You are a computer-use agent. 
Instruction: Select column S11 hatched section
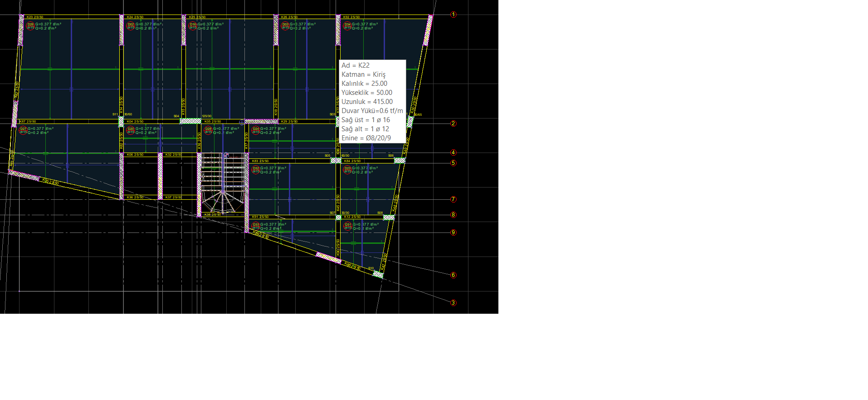[121, 121]
